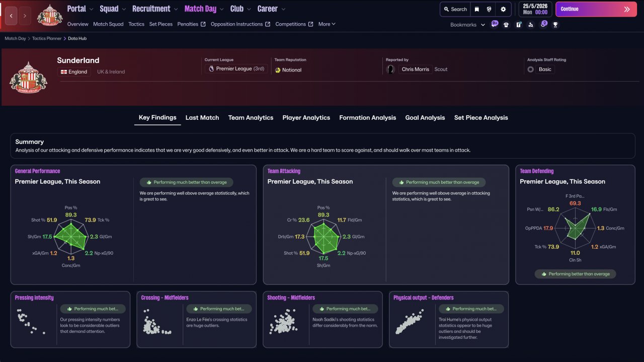The image size is (644, 362).
Task: Switch to the Formation Analysis tab
Action: click(x=368, y=118)
